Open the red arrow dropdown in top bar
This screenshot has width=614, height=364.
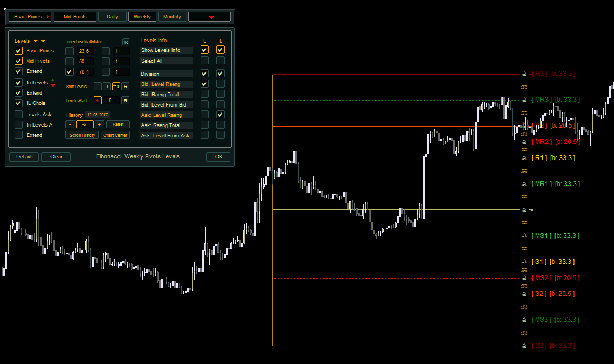(211, 17)
